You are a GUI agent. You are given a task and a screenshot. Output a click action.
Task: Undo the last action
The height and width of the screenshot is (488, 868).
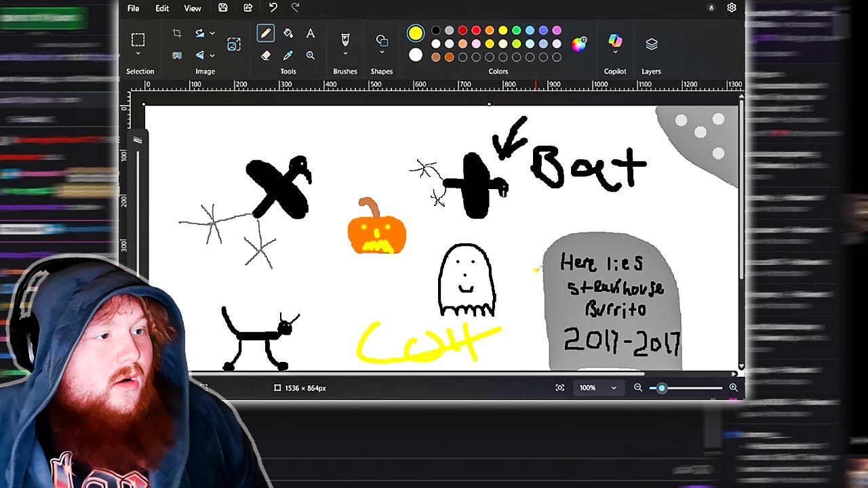(x=273, y=7)
